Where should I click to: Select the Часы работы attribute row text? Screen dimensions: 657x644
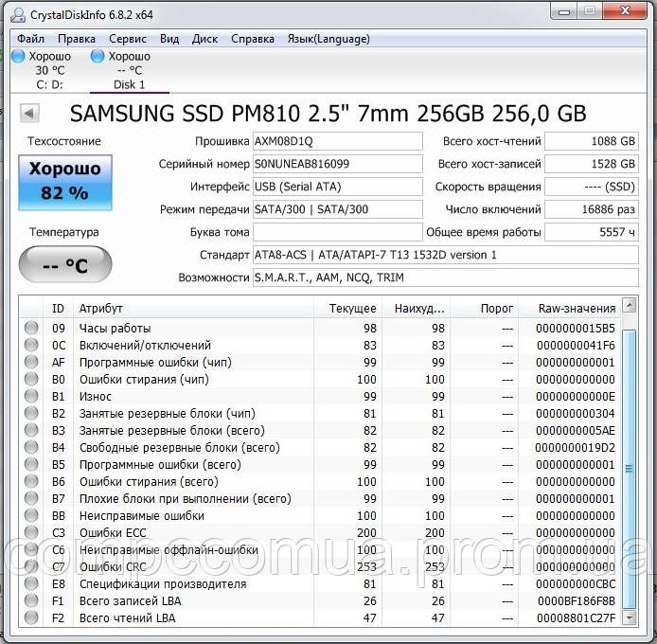click(115, 329)
